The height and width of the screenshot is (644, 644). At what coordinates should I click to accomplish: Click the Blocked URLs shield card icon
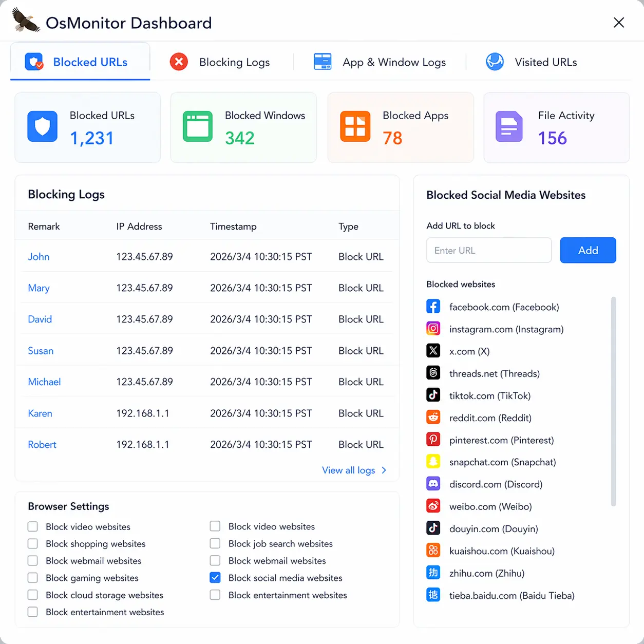[42, 126]
